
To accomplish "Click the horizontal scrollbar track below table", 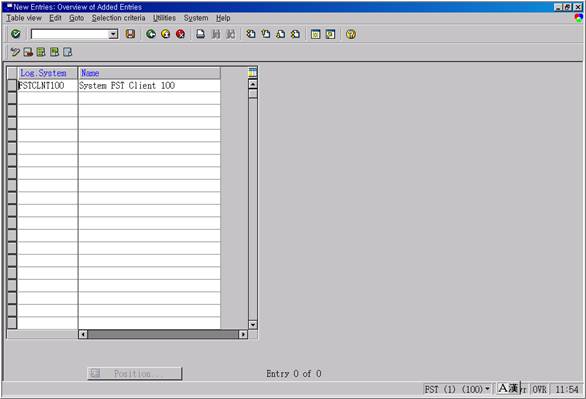I will point(163,334).
